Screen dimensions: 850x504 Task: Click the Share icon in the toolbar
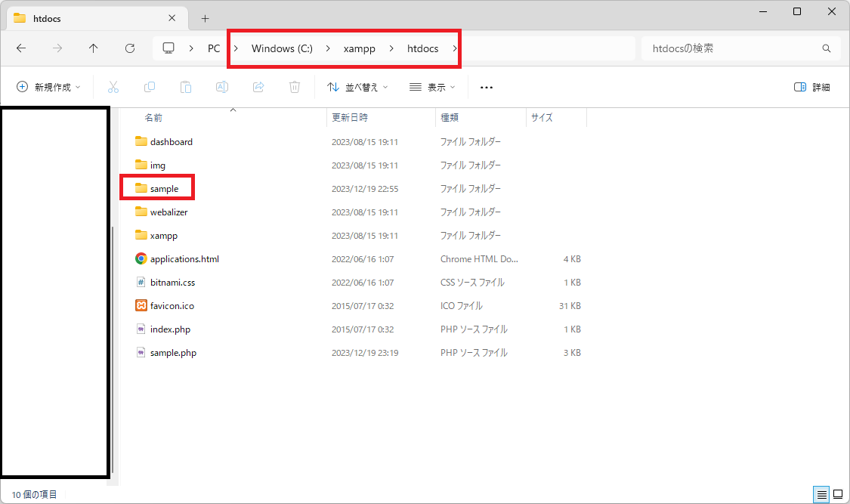click(x=258, y=86)
